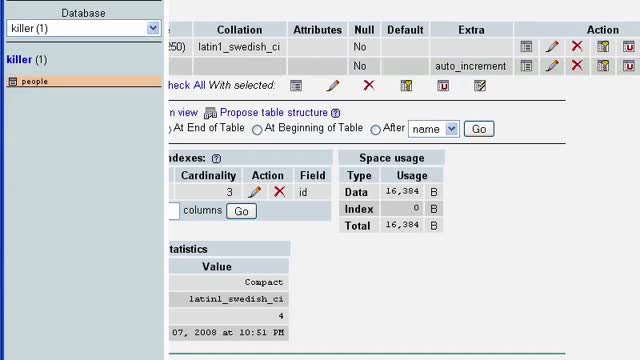Browse distinct values for auto_increment row

pyautogui.click(x=526, y=66)
